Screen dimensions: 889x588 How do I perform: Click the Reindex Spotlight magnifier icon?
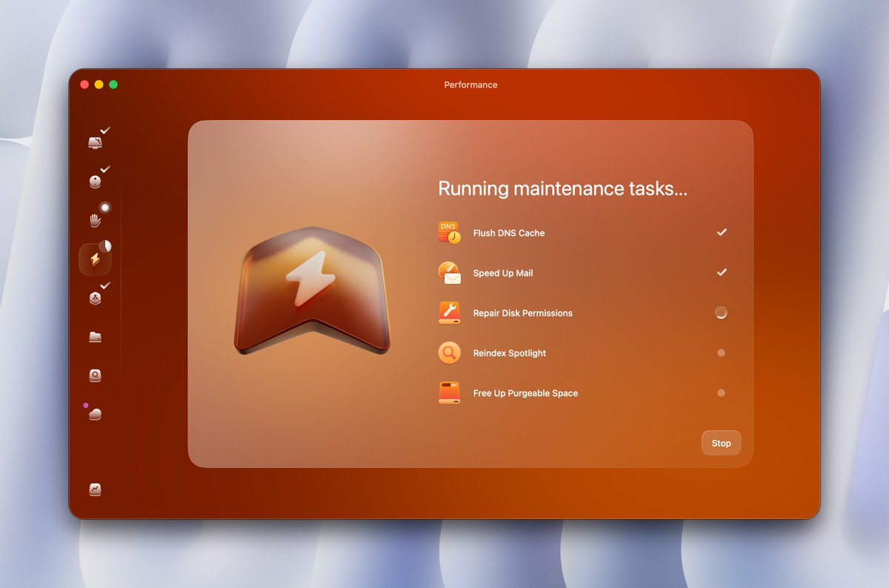coord(449,353)
